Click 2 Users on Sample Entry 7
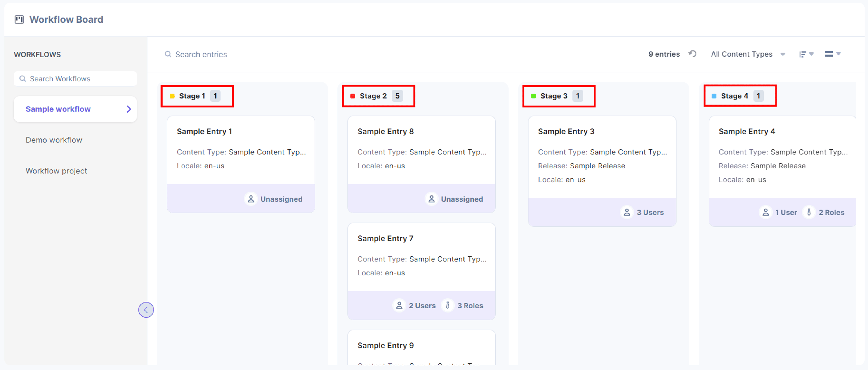Viewport: 868px width, 370px height. (x=422, y=306)
